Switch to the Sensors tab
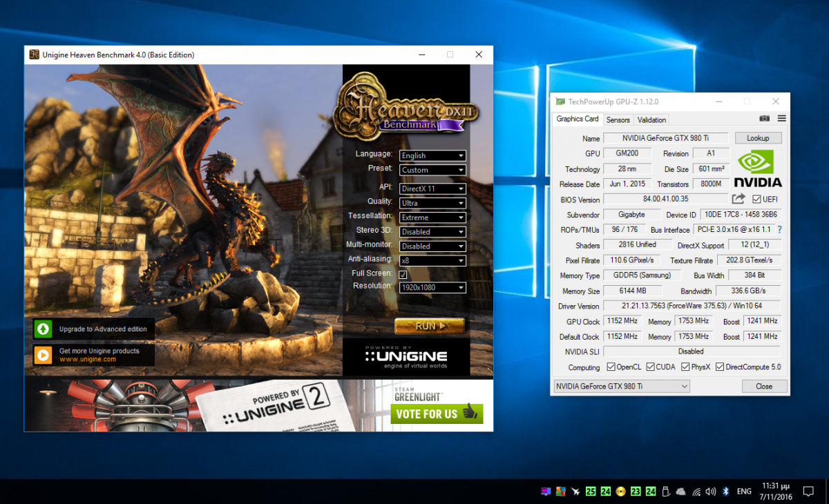The width and height of the screenshot is (829, 504). click(x=618, y=119)
